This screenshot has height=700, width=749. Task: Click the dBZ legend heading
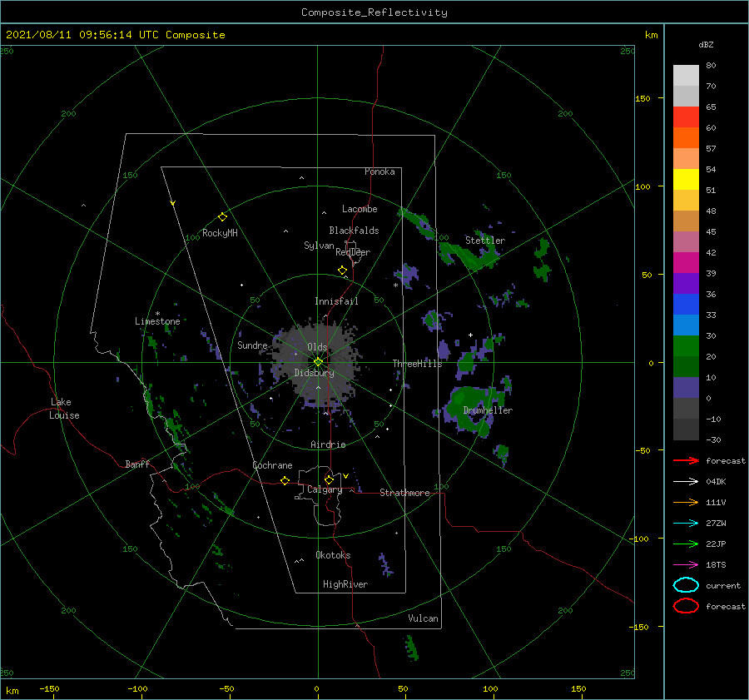(x=706, y=45)
